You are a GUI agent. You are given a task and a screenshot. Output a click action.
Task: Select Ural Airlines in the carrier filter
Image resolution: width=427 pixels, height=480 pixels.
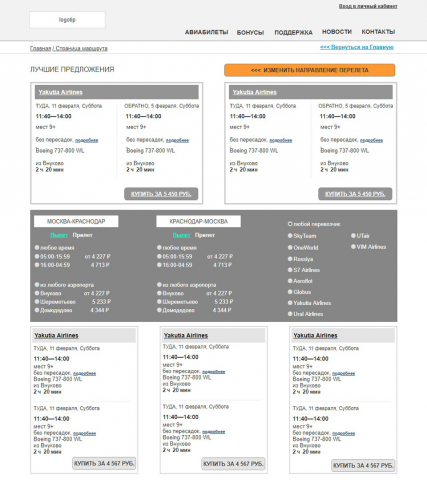(x=305, y=314)
